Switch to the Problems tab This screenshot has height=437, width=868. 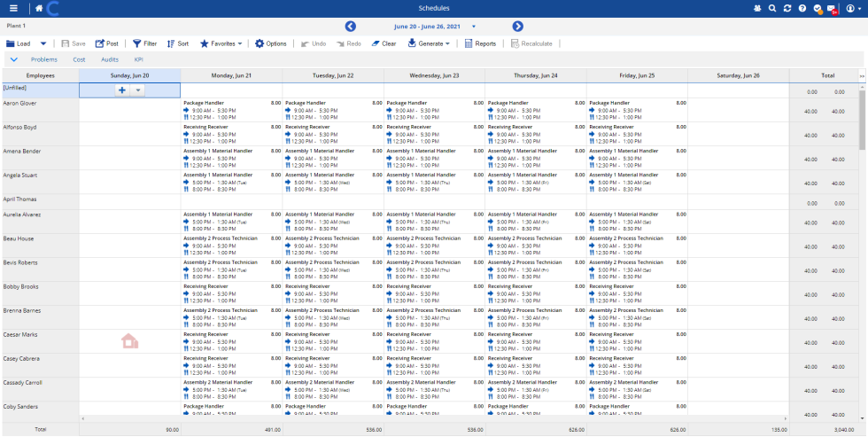point(44,59)
